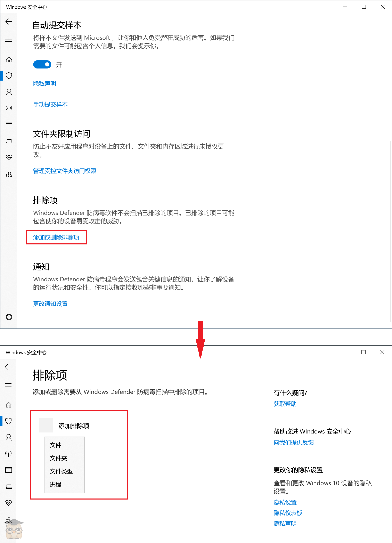
Task: Click firewall and network icon in upper sidebar
Action: click(9, 108)
